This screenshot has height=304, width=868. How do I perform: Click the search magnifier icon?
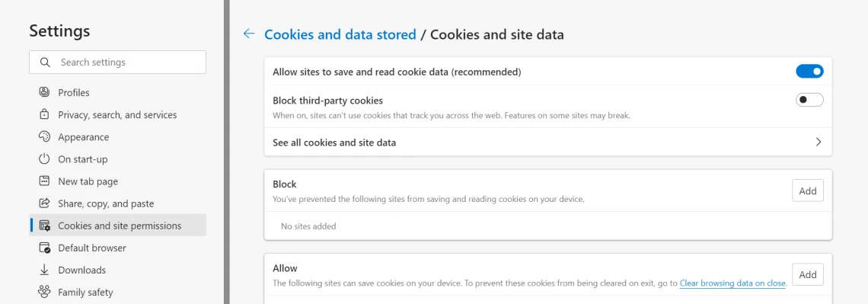click(x=46, y=62)
